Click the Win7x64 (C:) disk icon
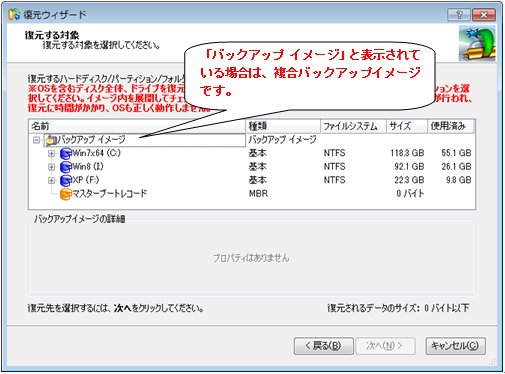505x374 pixels. 66,154
